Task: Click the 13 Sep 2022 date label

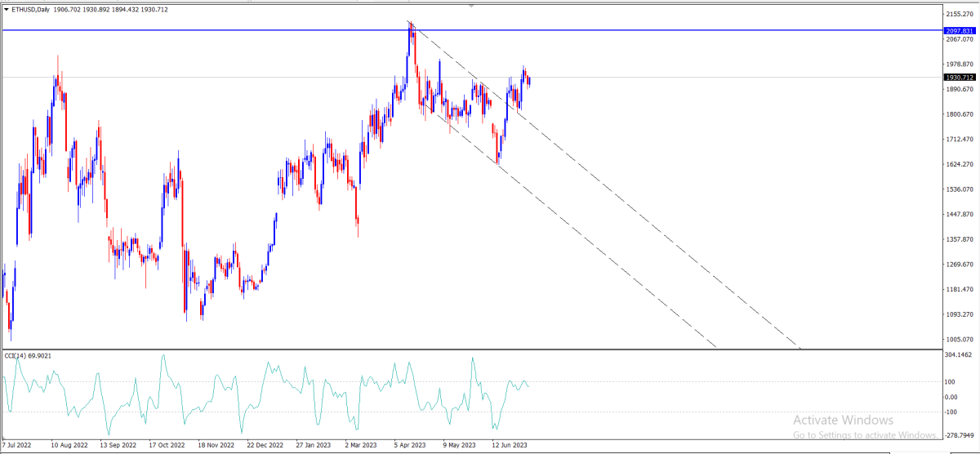Action: 118,446
